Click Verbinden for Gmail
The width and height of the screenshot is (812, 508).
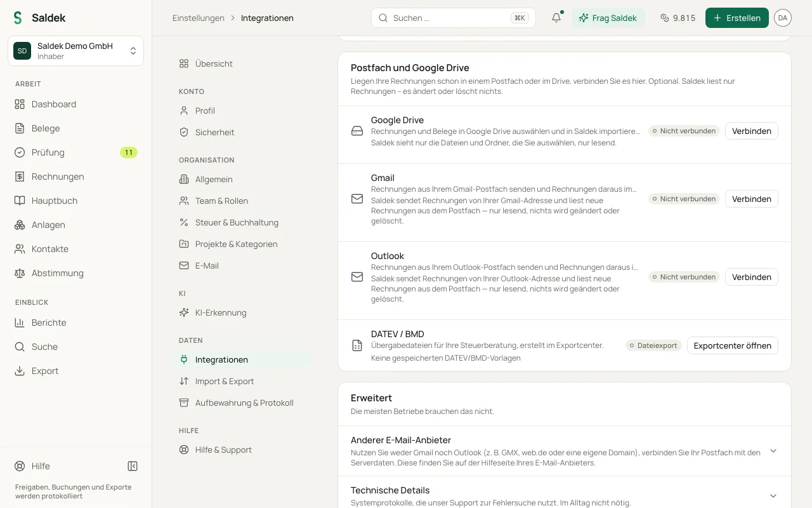(752, 199)
